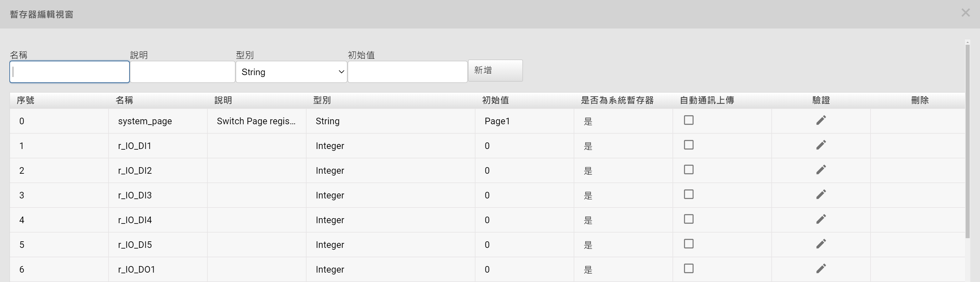Screen dimensions: 980x282
Task: Click the 驗證 column header
Action: tap(821, 100)
